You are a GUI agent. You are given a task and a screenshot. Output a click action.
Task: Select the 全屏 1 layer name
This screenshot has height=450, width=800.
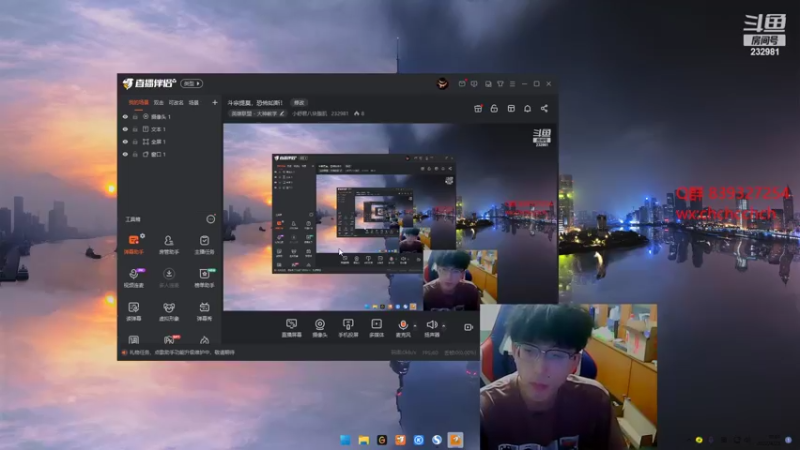click(x=158, y=142)
